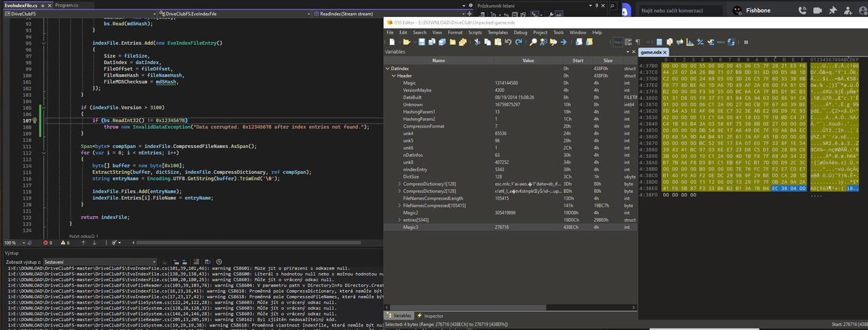Start a video call in Discord
This screenshot has width=868, height=330.
[x=817, y=10]
